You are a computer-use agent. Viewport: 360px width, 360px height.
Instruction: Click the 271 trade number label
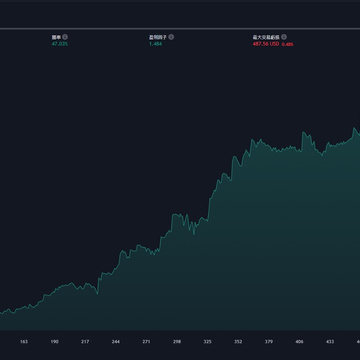(146, 342)
